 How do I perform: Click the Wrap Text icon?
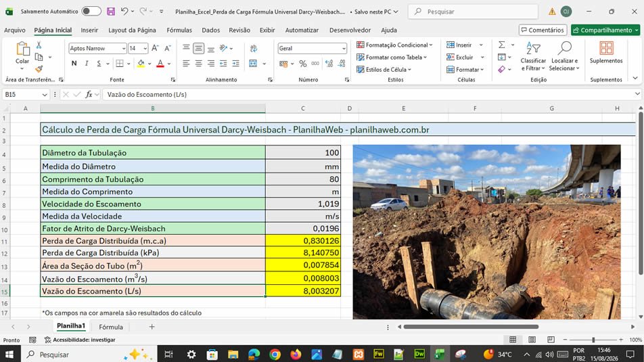pyautogui.click(x=254, y=49)
